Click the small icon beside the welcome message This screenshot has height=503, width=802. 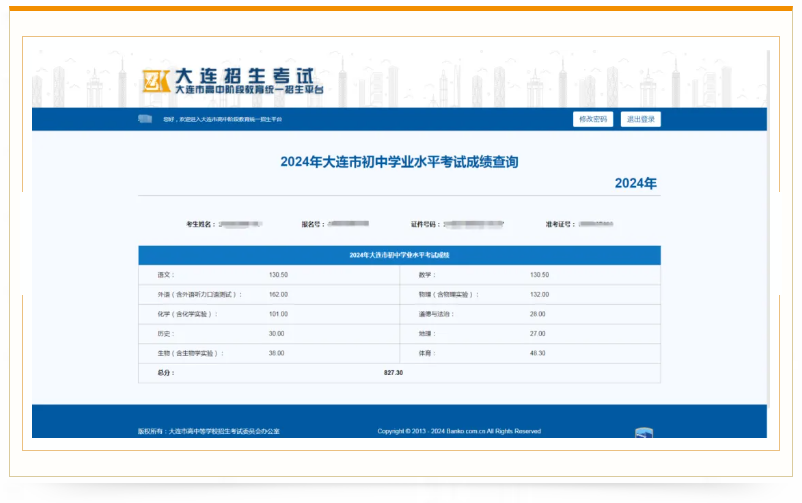145,119
